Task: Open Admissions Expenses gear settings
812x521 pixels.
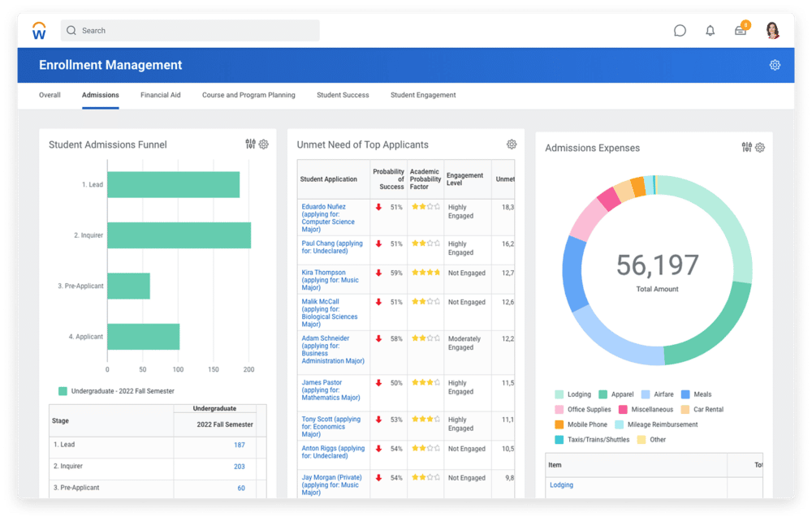Action: coord(760,148)
